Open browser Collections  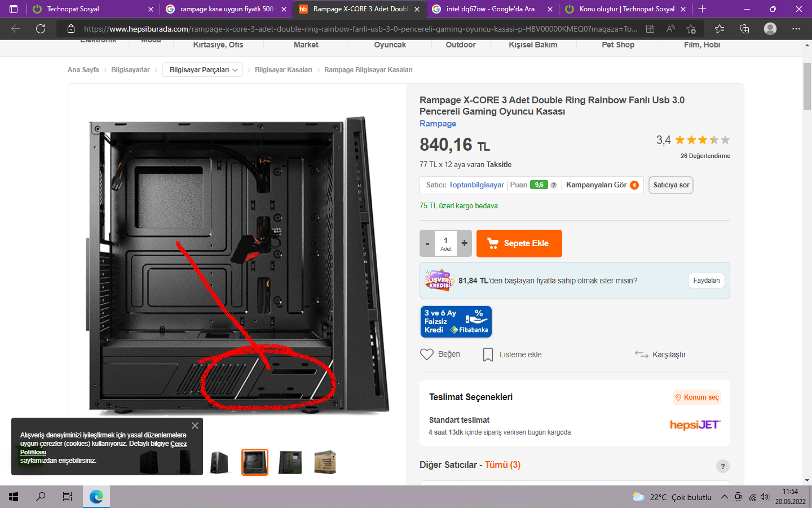(744, 29)
